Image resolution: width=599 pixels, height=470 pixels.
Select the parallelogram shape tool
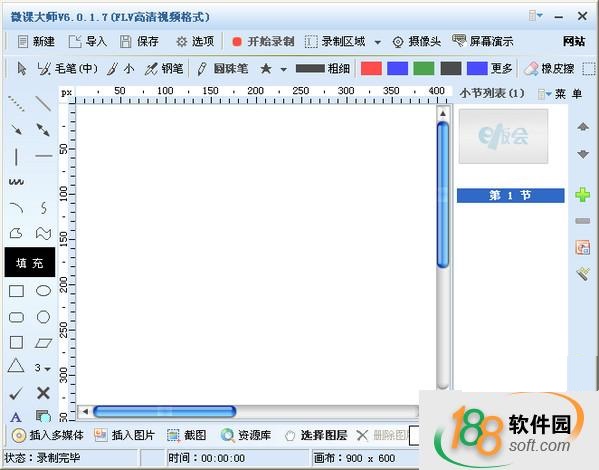[43, 343]
